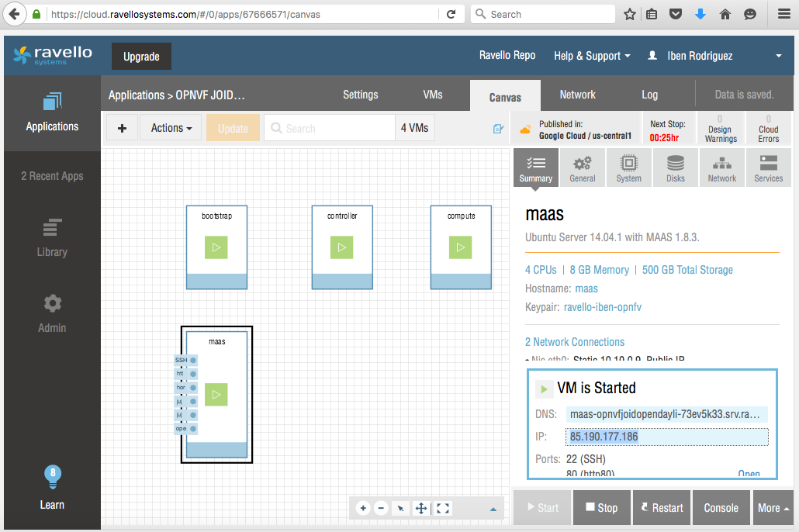The image size is (799, 532).
Task: Open the Learn lightbulb section
Action: [x=53, y=488]
